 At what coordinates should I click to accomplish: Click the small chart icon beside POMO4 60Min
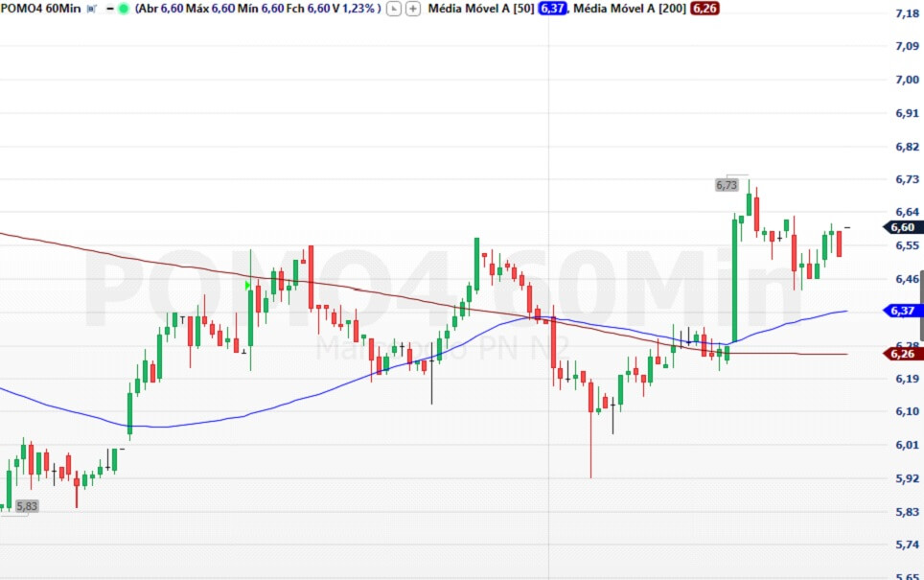click(x=91, y=9)
